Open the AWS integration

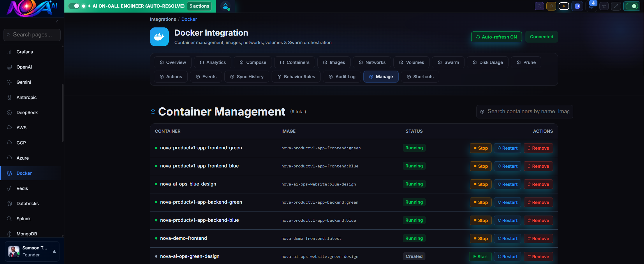tap(21, 127)
